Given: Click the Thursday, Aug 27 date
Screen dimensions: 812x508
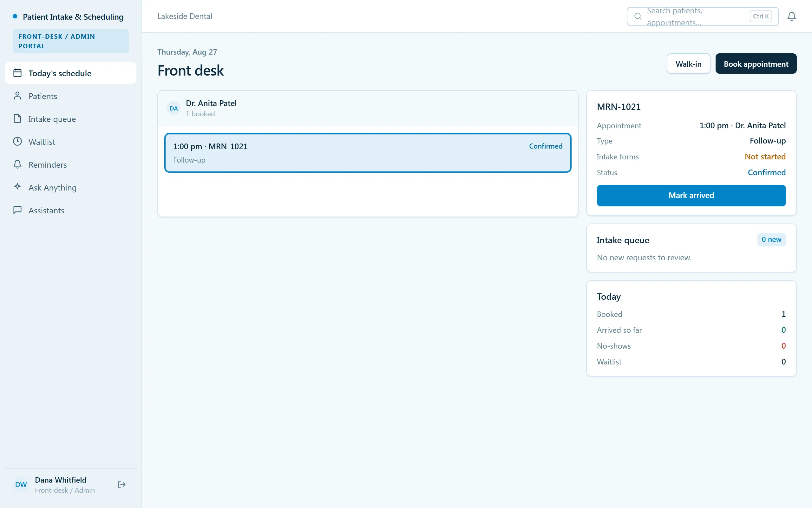Looking at the screenshot, I should tap(187, 52).
